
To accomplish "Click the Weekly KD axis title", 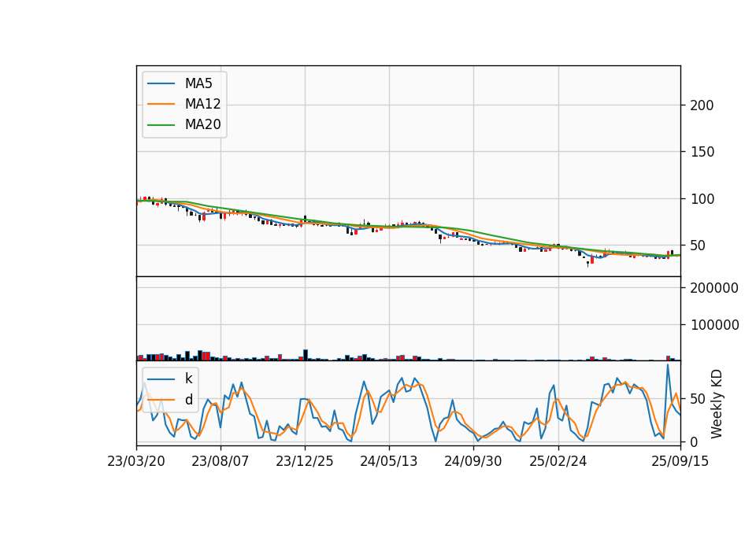I will (x=717, y=404).
